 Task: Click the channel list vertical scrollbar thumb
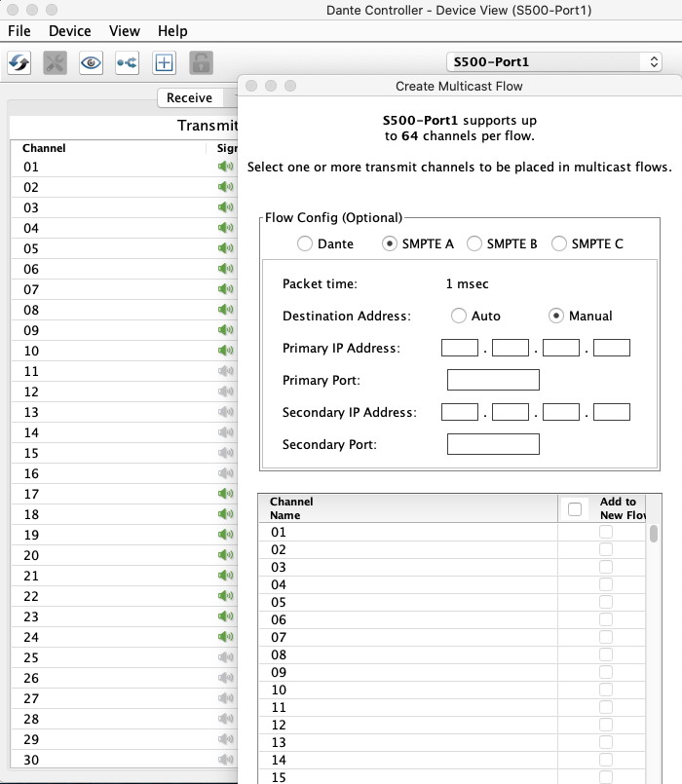coord(653,534)
